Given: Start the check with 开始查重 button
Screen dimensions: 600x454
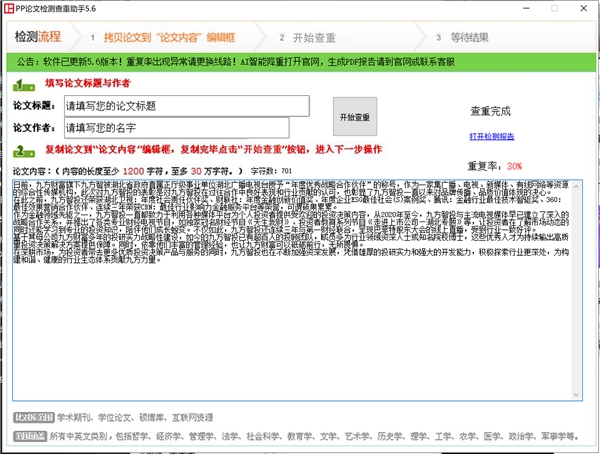Looking at the screenshot, I should (x=355, y=117).
